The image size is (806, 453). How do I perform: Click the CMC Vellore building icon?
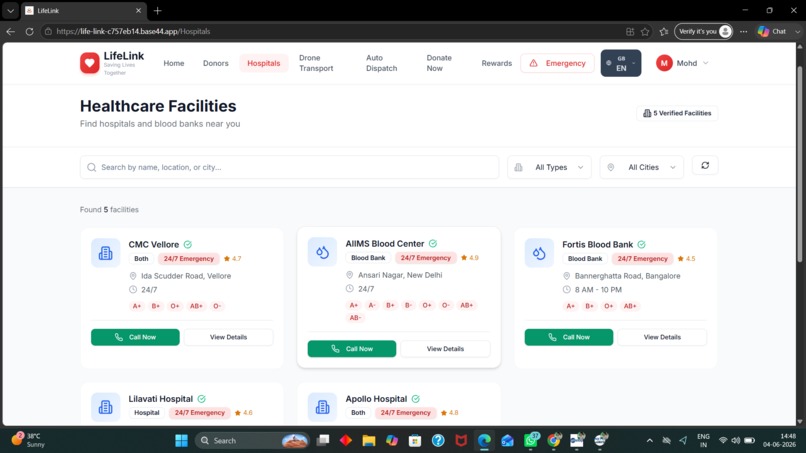tap(105, 252)
